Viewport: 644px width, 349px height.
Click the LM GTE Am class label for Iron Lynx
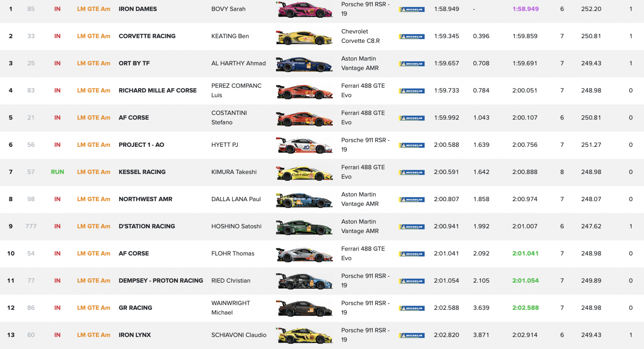[x=94, y=335]
